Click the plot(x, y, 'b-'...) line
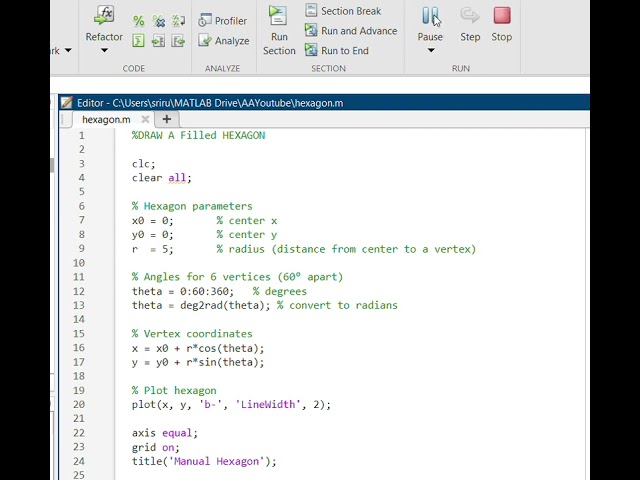Viewport: 640px width, 480px height. click(231, 404)
